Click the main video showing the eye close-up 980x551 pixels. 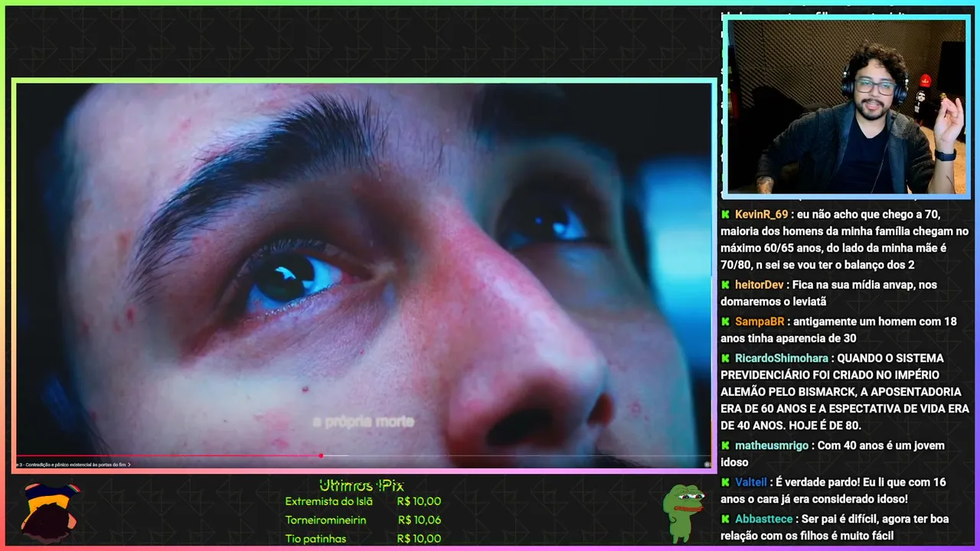364,275
